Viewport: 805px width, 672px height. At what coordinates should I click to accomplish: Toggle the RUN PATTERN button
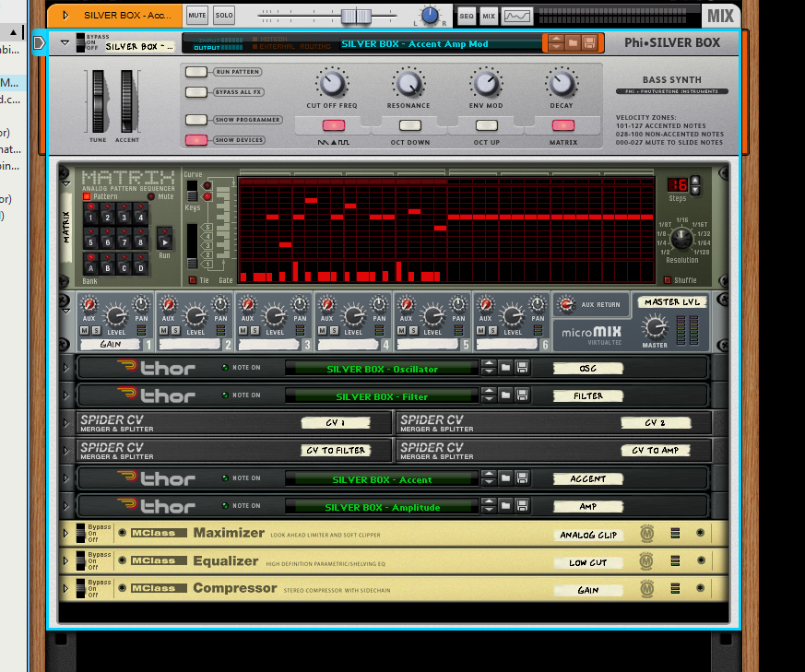pyautogui.click(x=196, y=72)
